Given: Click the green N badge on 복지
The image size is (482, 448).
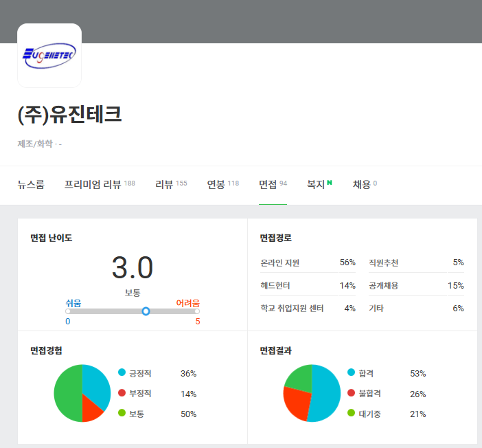Looking at the screenshot, I should [329, 183].
